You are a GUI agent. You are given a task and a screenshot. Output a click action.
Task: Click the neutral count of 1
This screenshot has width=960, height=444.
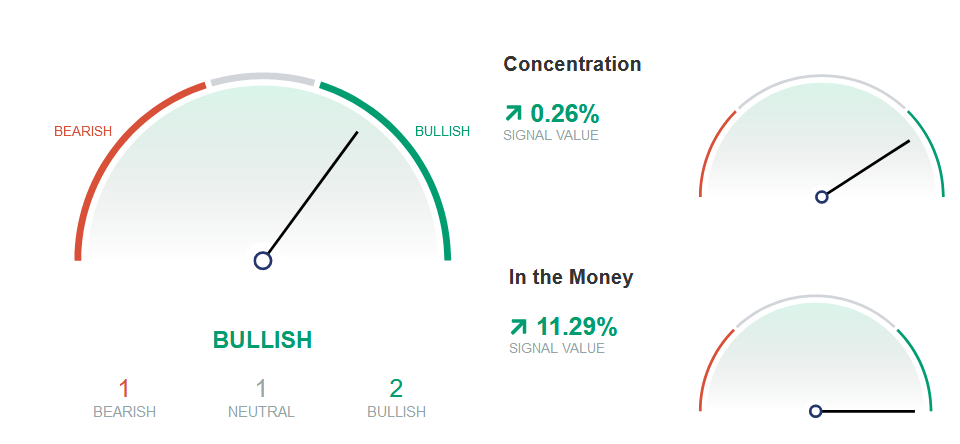pyautogui.click(x=261, y=388)
